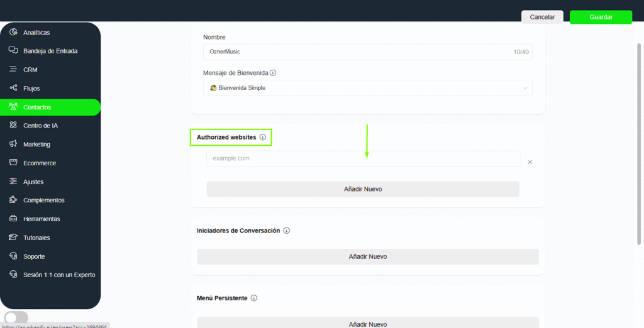This screenshot has width=644, height=328.
Task: Open Sesión 1:1 con un Experto
Action: tap(59, 275)
